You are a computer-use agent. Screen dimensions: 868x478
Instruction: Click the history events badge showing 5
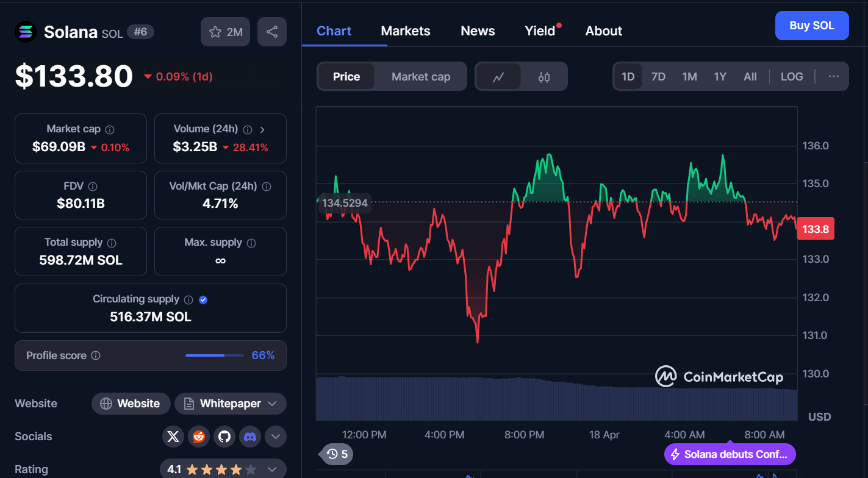337,454
